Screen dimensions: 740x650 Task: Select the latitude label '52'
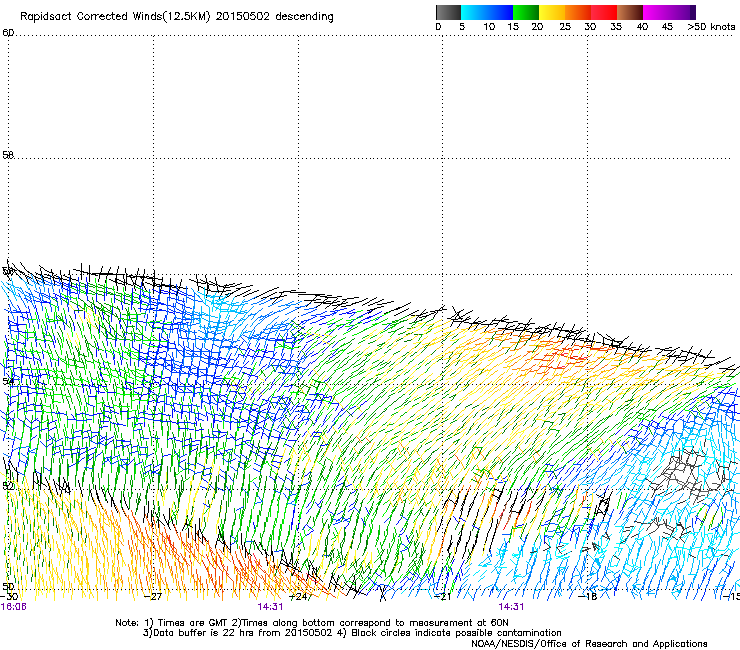[x=8, y=486]
